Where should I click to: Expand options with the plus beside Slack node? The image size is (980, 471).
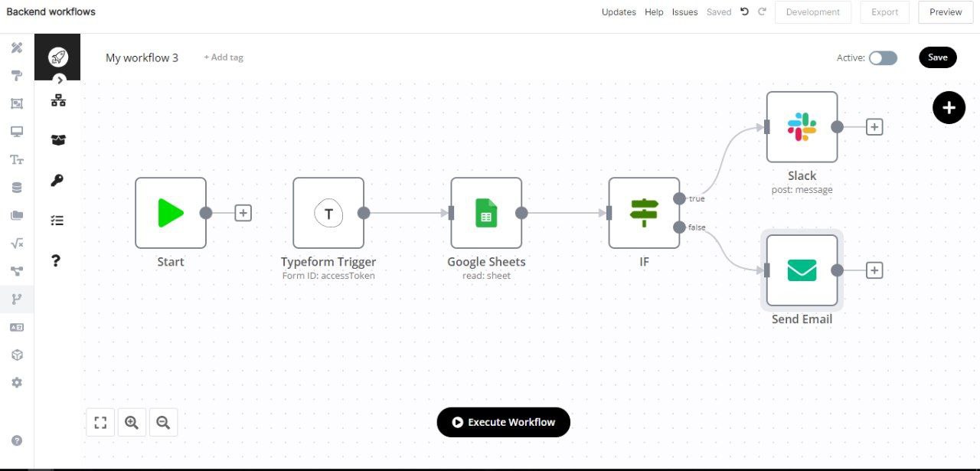(874, 126)
